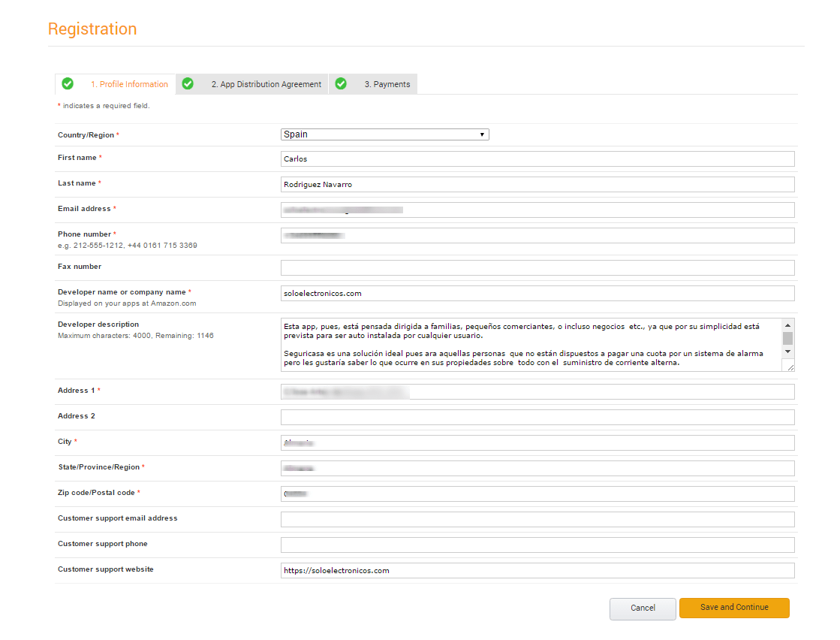
Task: Open the Payments tab
Action: tap(387, 84)
